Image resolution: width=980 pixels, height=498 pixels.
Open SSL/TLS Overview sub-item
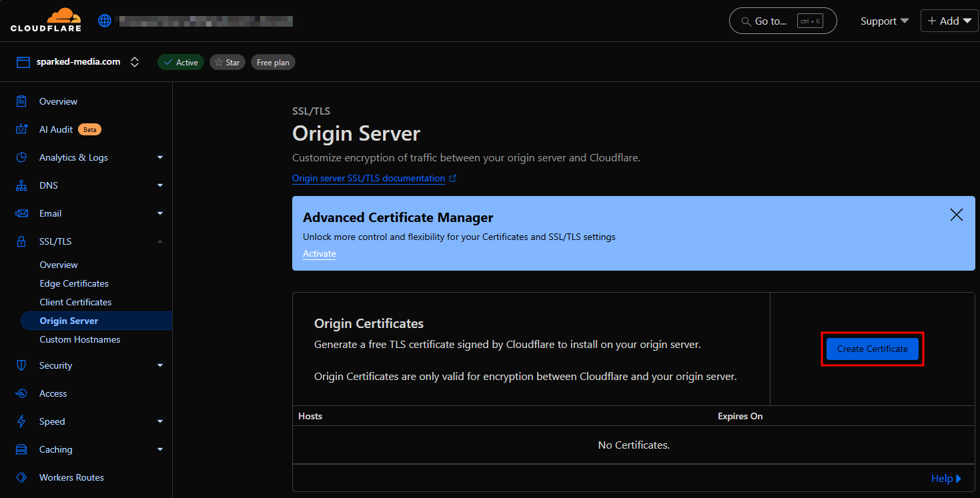point(59,265)
